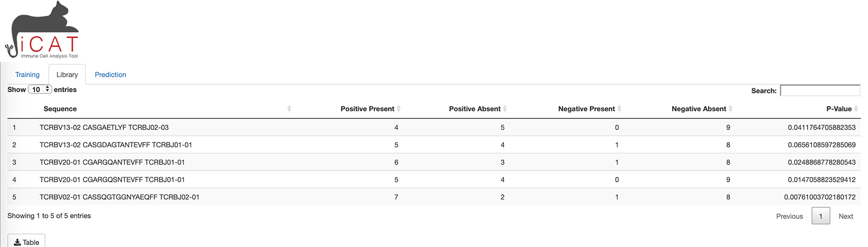Sort table by P-Value column
This screenshot has width=868, height=247.
[x=839, y=109]
